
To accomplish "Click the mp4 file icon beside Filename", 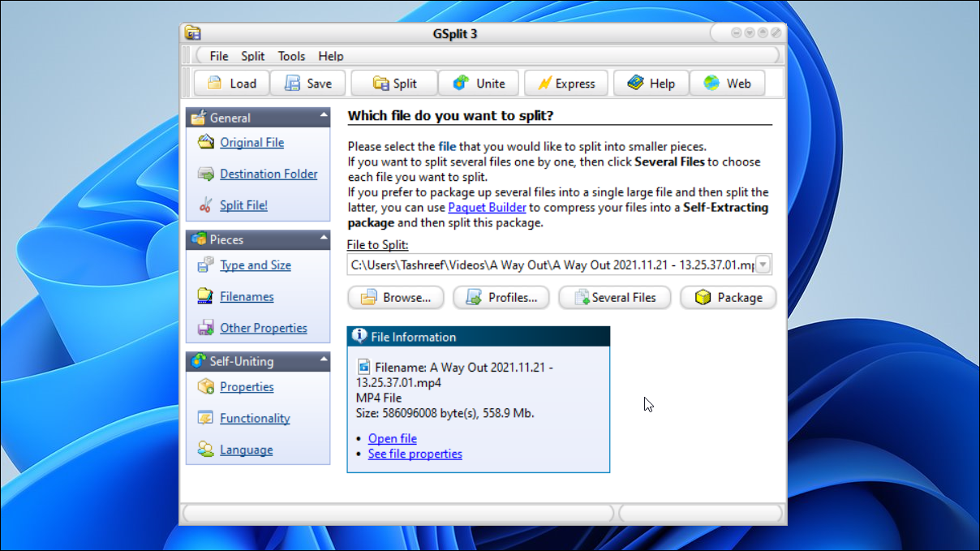I will pyautogui.click(x=364, y=367).
